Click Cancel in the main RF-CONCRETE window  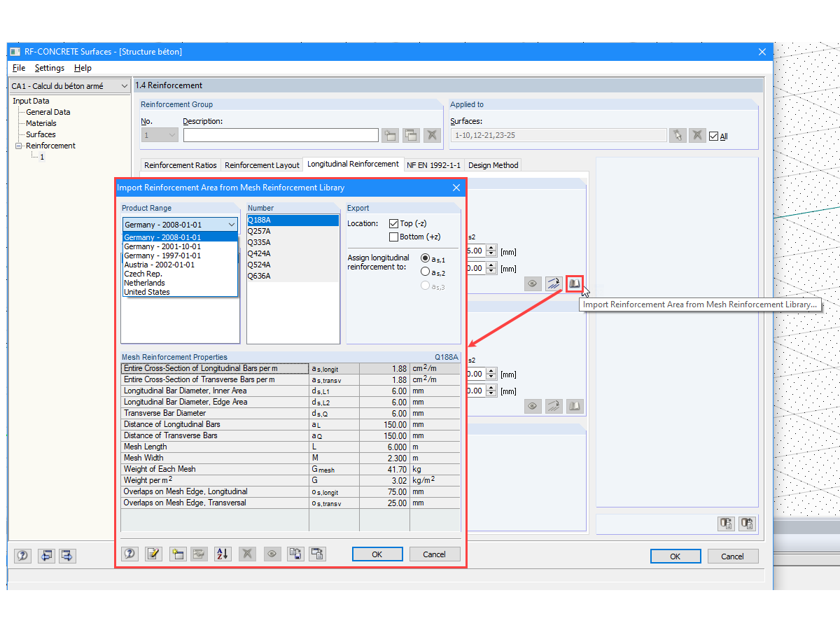(x=733, y=556)
